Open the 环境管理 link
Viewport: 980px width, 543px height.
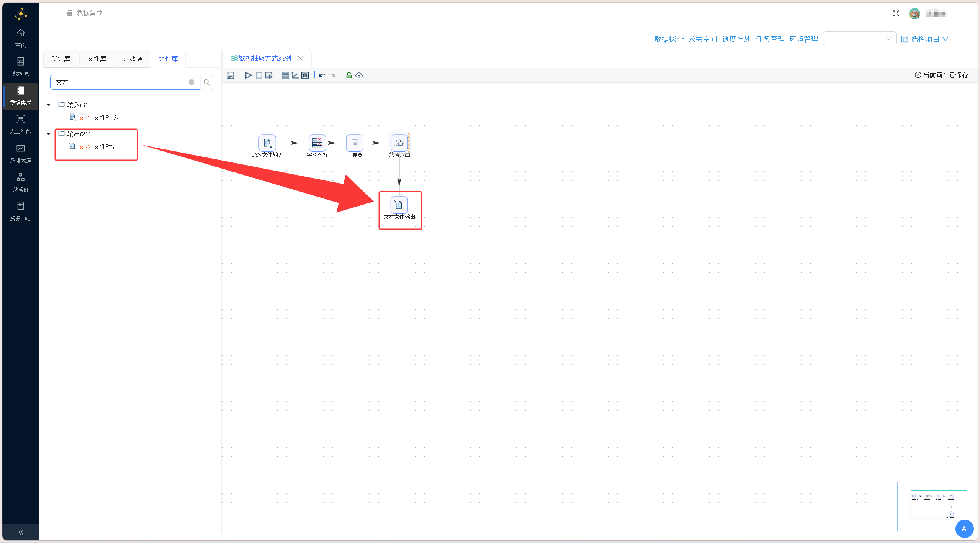coord(803,39)
